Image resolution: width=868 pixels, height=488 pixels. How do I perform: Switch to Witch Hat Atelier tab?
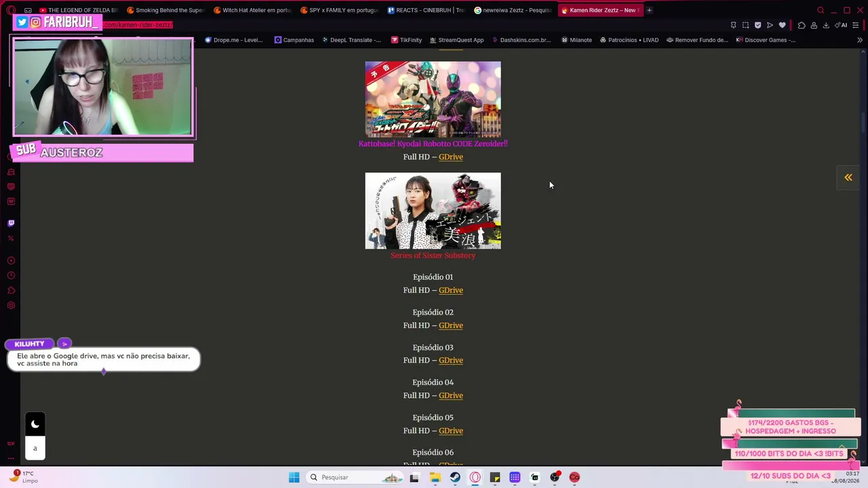pyautogui.click(x=252, y=10)
